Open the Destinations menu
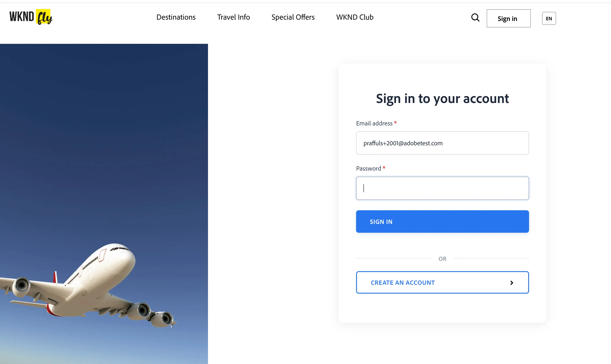This screenshot has height=364, width=611. point(176,17)
